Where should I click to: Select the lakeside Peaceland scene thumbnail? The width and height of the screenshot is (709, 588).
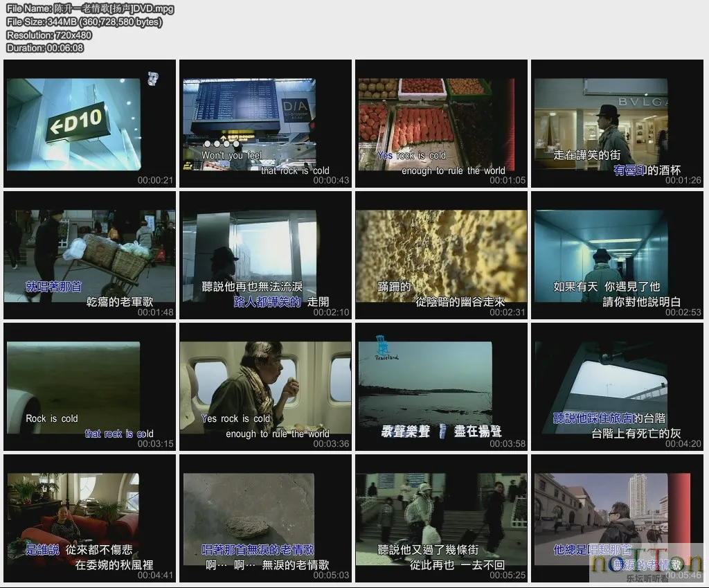click(x=440, y=386)
